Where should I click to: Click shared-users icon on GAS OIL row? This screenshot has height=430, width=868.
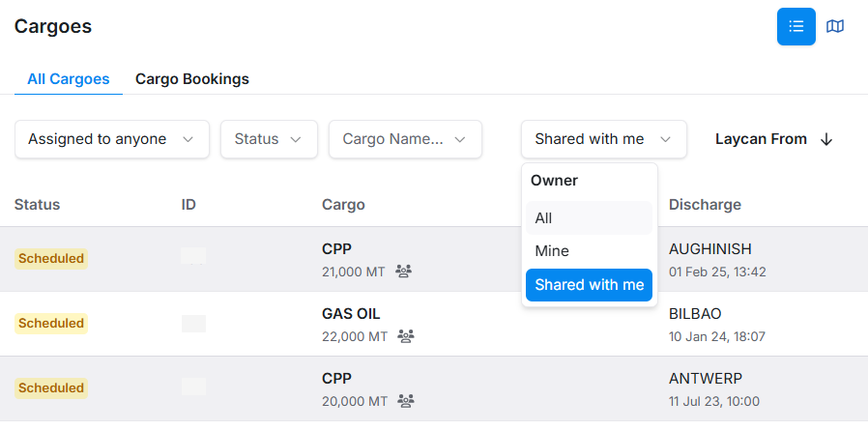(x=407, y=336)
